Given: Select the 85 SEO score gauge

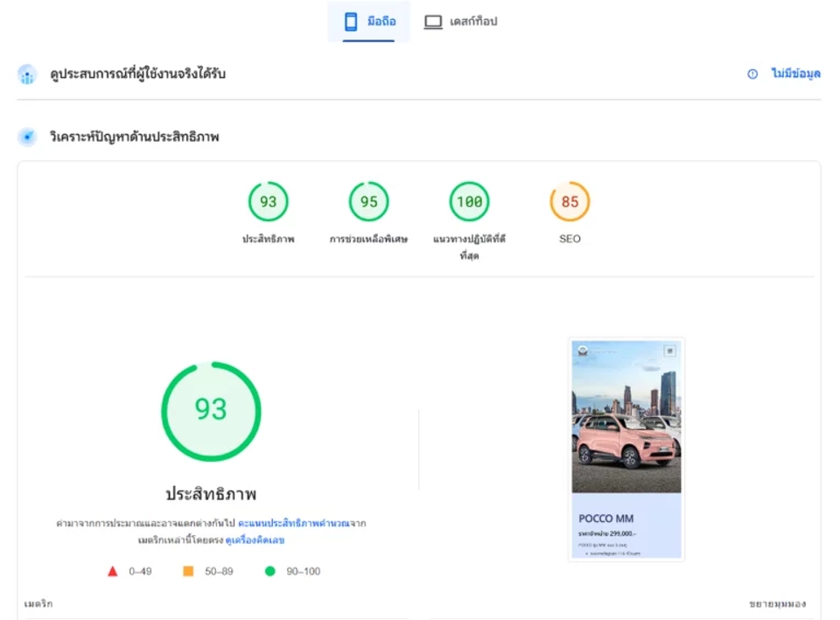Looking at the screenshot, I should click(570, 202).
